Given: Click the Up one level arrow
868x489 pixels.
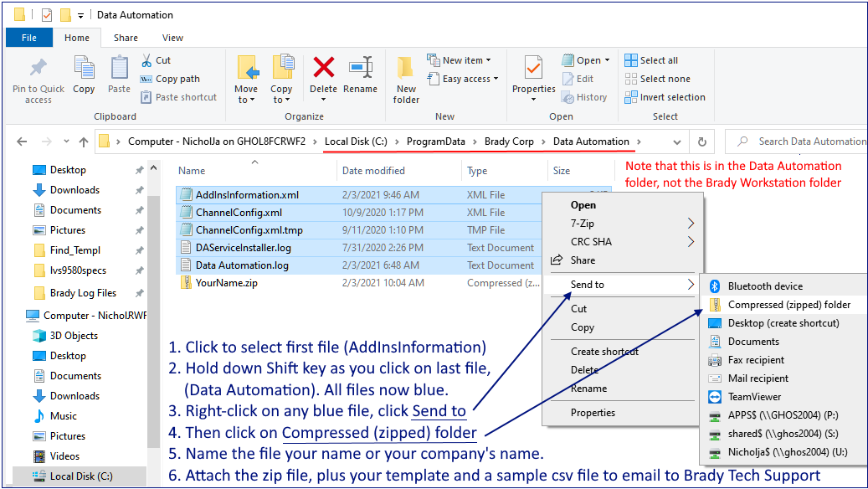Looking at the screenshot, I should pyautogui.click(x=84, y=142).
